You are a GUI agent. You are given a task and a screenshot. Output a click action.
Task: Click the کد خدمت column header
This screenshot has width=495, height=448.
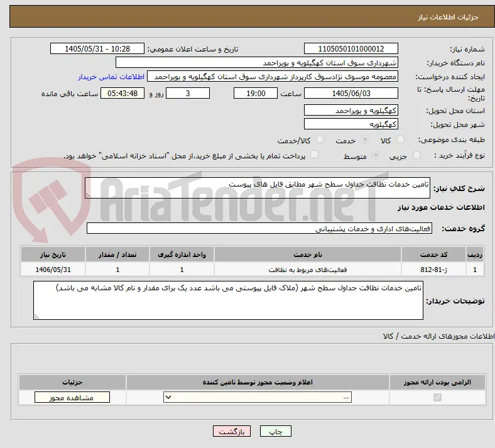[434, 254]
